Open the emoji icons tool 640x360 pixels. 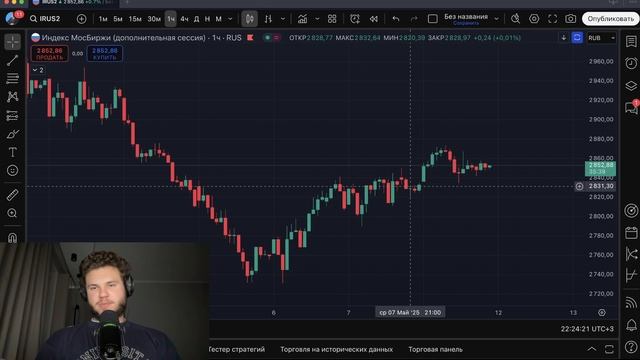[13, 170]
